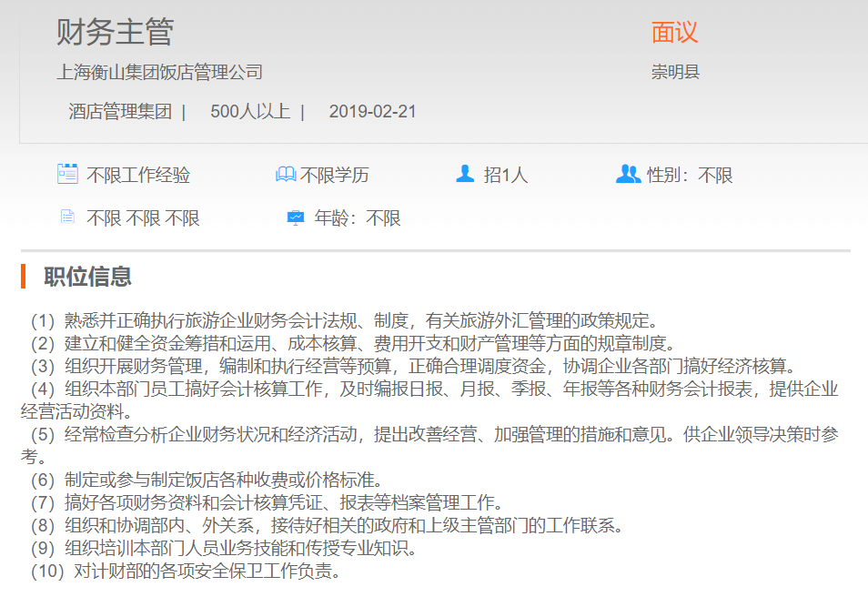Viewport: 868px width, 607px height.
Task: Click the 性别：不限 gender requirement text
Action: (690, 175)
